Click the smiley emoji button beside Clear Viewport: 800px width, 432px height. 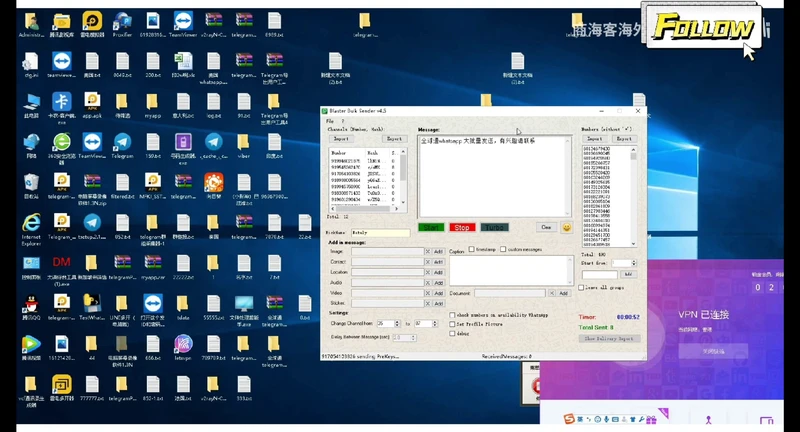pos(566,227)
